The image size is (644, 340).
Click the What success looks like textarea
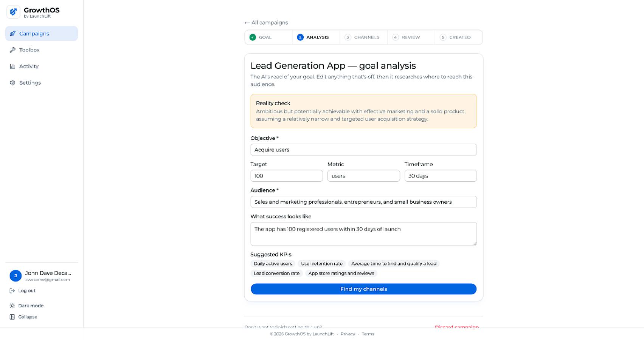pyautogui.click(x=363, y=234)
